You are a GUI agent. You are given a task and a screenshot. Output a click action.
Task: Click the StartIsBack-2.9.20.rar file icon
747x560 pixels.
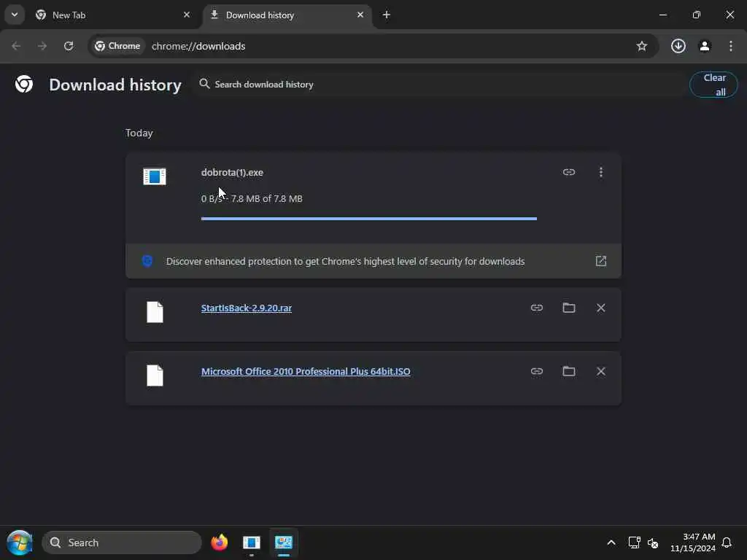155,312
